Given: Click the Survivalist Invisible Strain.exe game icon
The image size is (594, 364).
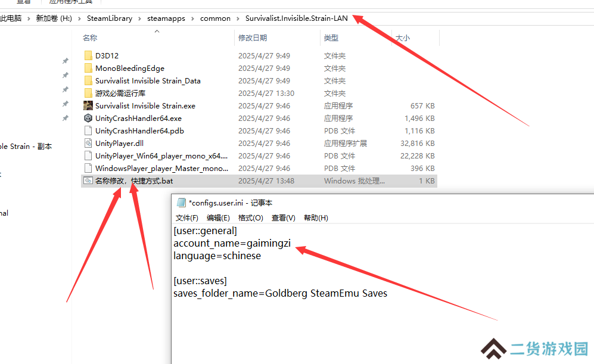Looking at the screenshot, I should (88, 105).
